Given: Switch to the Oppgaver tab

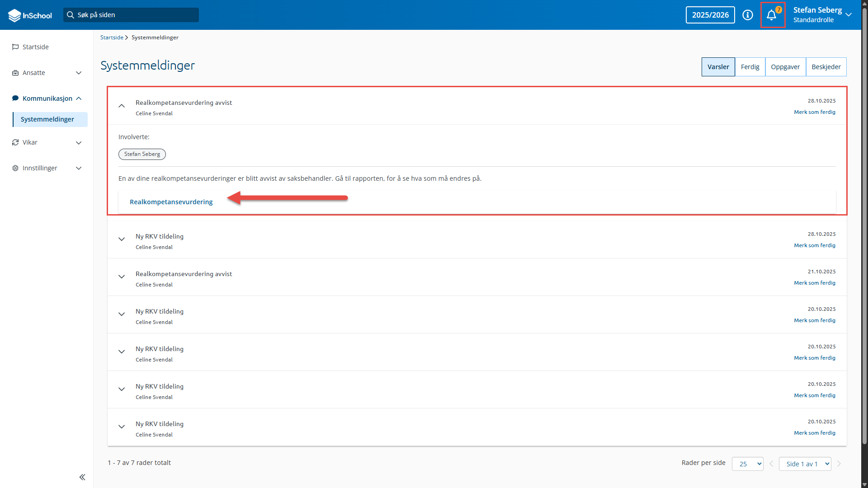Looking at the screenshot, I should pos(785,67).
